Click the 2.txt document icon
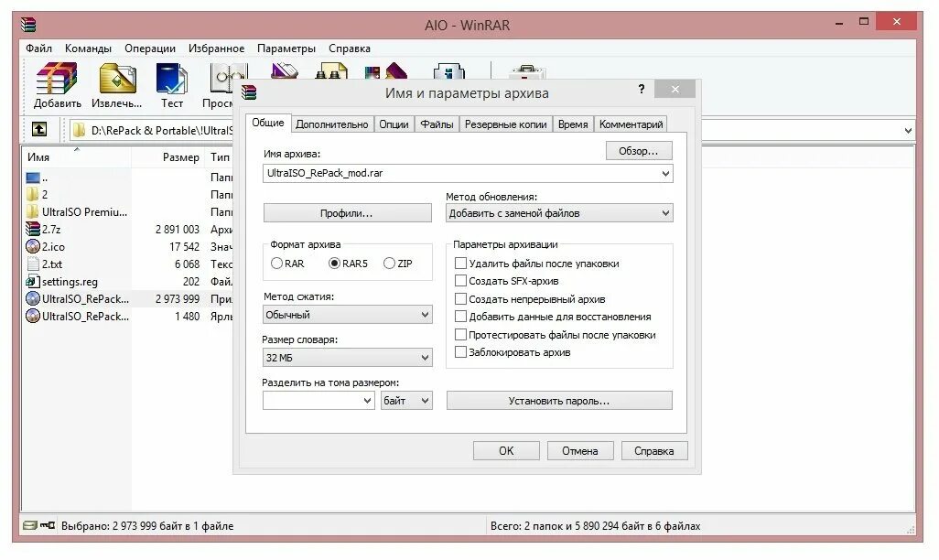This screenshot has height=560, width=939. (x=33, y=264)
